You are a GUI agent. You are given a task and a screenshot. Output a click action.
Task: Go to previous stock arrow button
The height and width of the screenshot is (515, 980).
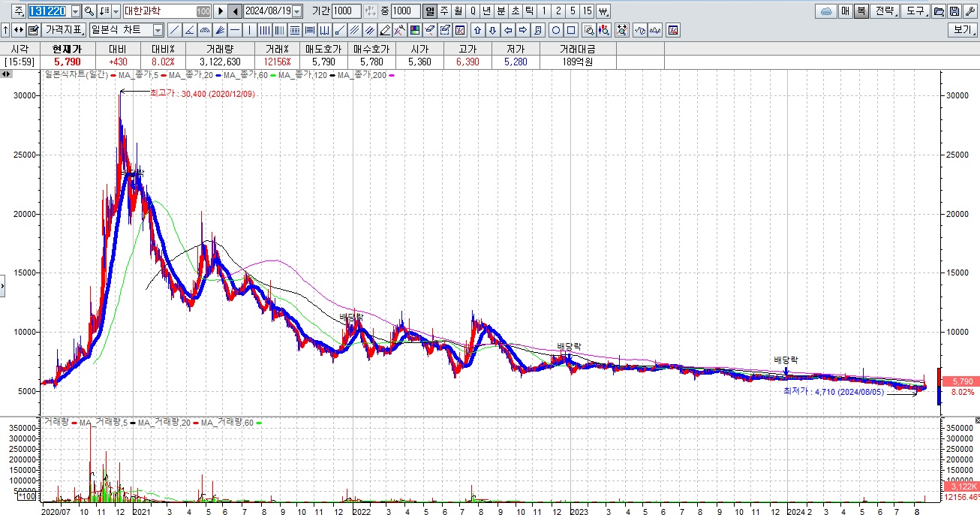[x=235, y=11]
